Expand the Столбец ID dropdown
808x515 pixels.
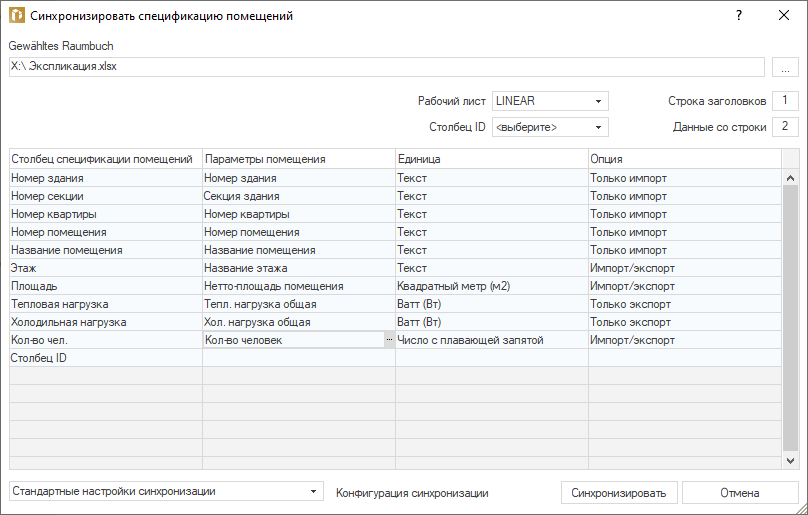(x=550, y=127)
